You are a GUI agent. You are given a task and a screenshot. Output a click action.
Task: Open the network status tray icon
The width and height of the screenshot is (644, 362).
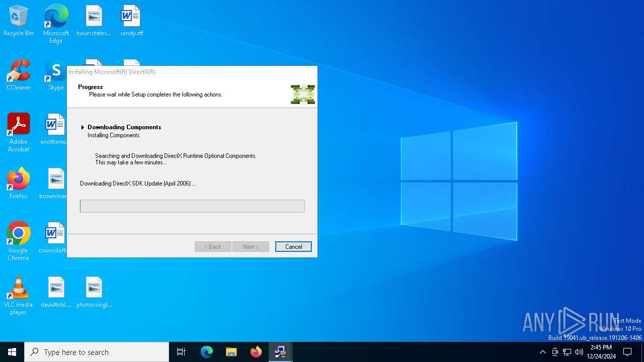click(567, 352)
